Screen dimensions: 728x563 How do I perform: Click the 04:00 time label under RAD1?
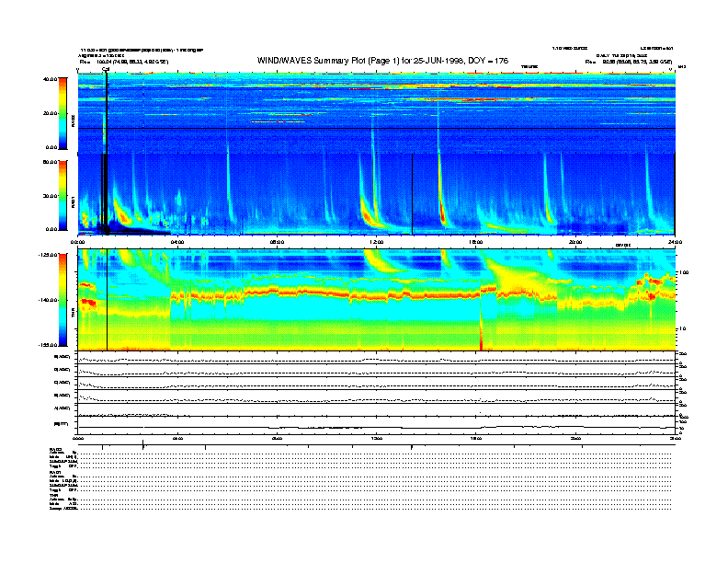(177, 242)
